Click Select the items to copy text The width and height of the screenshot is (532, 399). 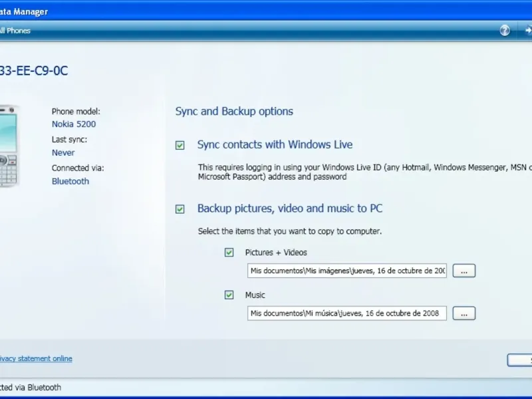(290, 231)
